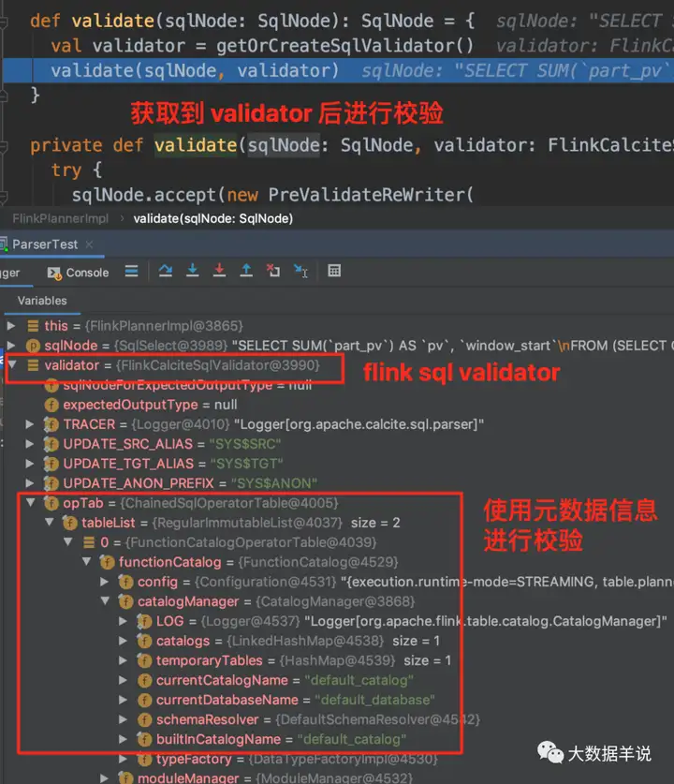Collapse the functionCatalog field node
The width and height of the screenshot is (674, 784).
pos(87,561)
